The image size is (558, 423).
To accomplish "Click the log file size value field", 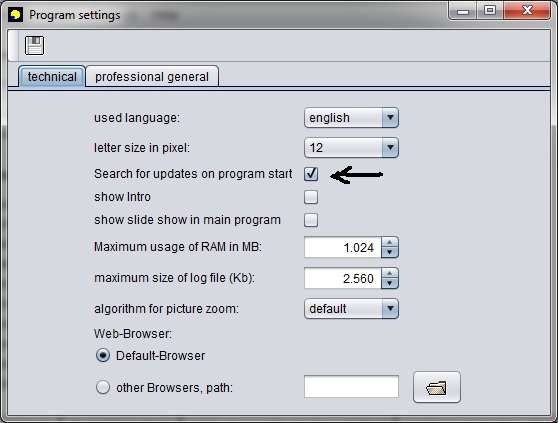I will click(x=343, y=278).
